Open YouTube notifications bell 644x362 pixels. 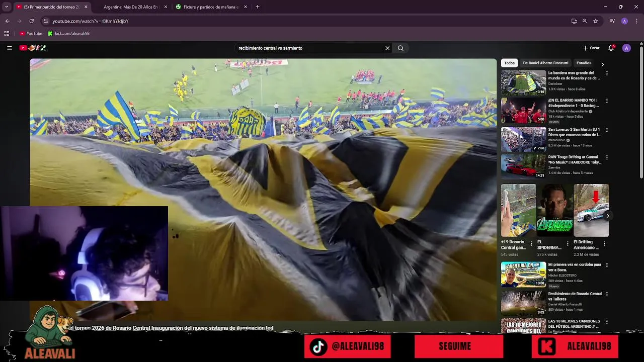coord(611,48)
